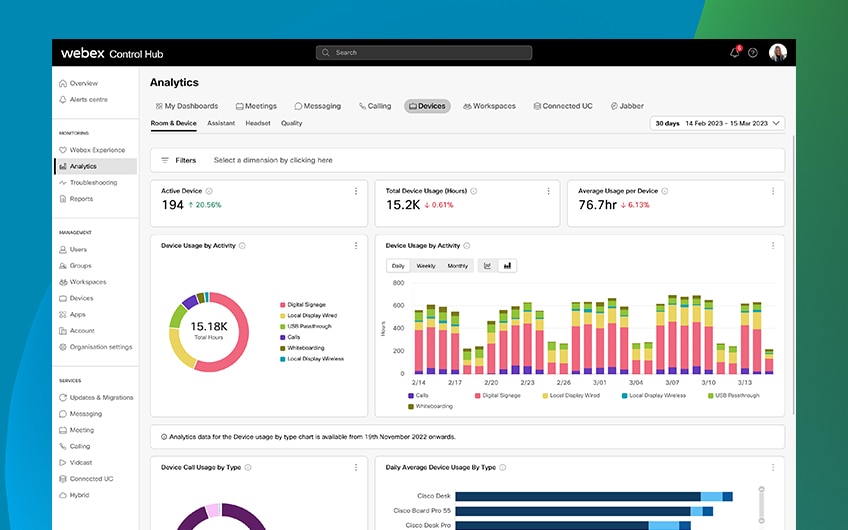Switch to Workspaces analytics tab
Screen dimensions: 848x530
pos(489,106)
